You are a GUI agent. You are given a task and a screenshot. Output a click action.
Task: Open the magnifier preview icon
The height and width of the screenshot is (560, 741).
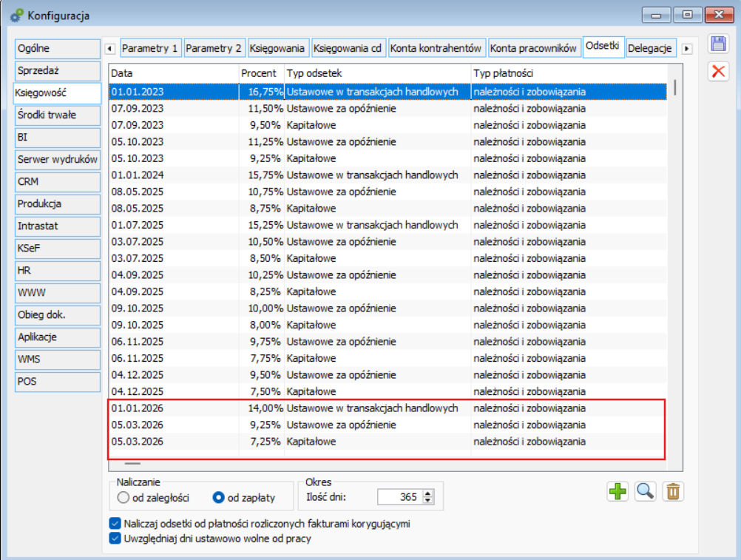pos(646,491)
